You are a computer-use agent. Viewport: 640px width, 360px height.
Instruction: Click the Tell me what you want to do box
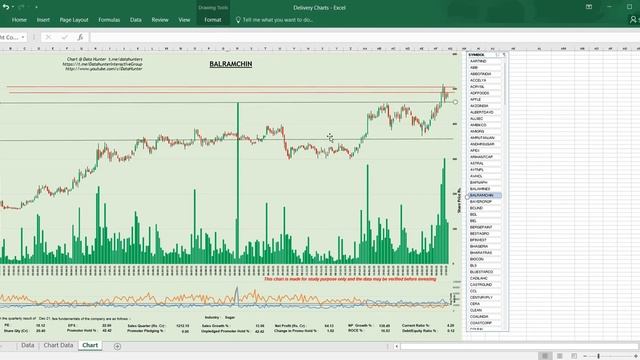coord(278,20)
